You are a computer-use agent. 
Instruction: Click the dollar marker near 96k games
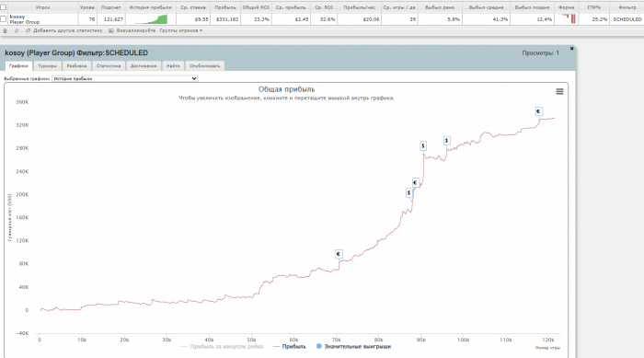point(447,141)
